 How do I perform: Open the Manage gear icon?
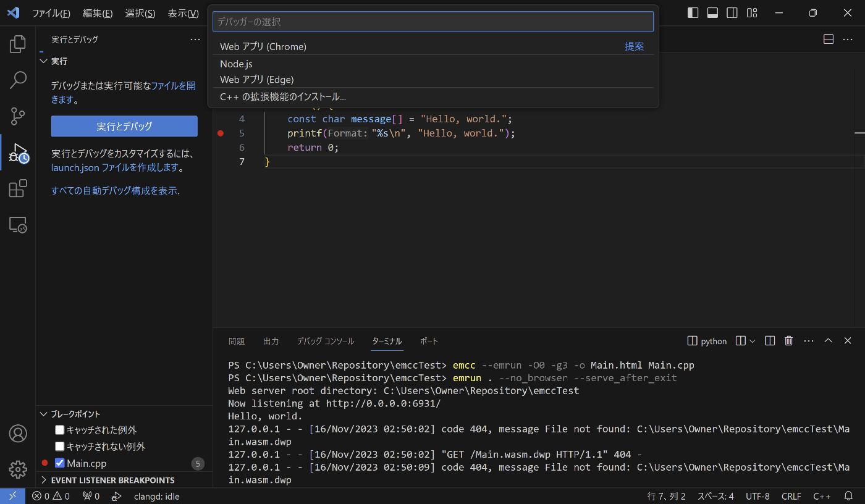(x=18, y=469)
